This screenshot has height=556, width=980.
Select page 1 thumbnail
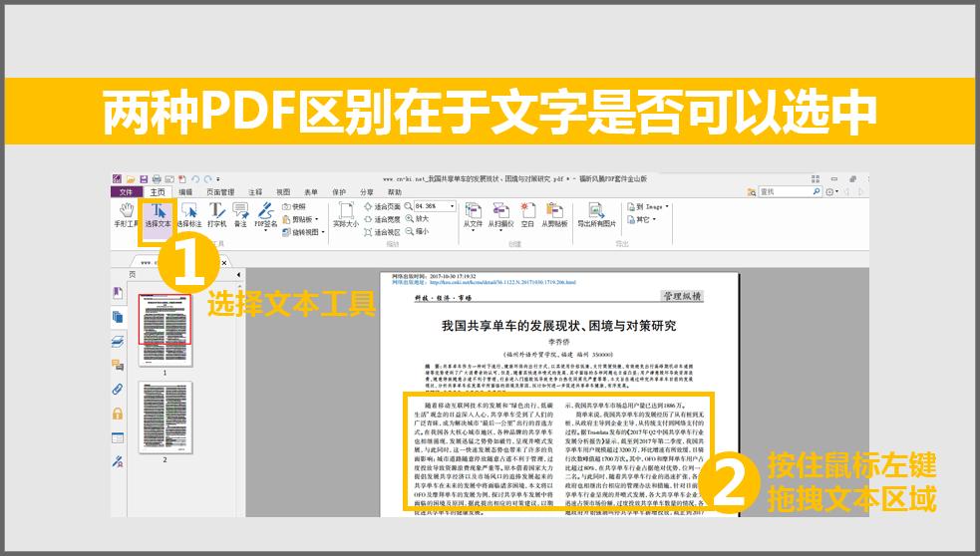[165, 330]
